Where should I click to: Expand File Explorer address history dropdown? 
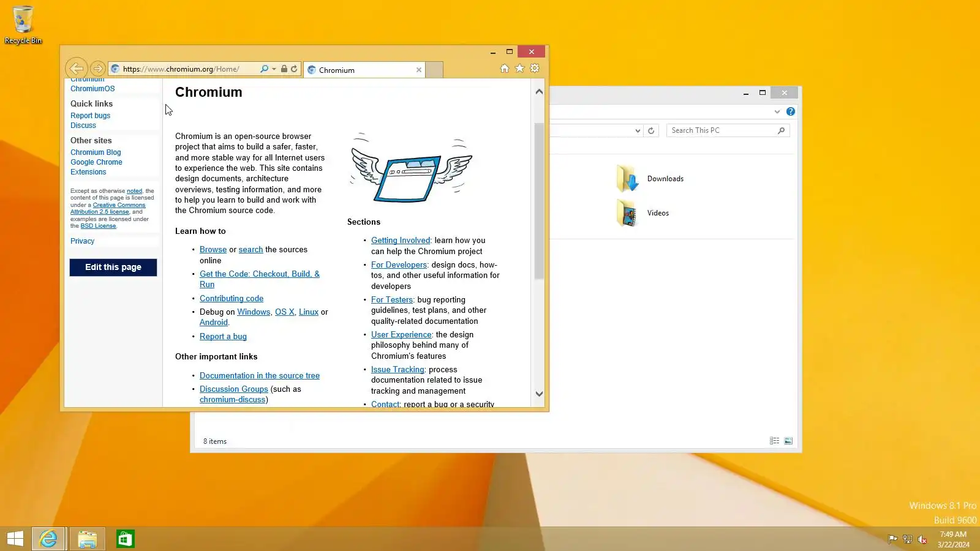pyautogui.click(x=638, y=130)
